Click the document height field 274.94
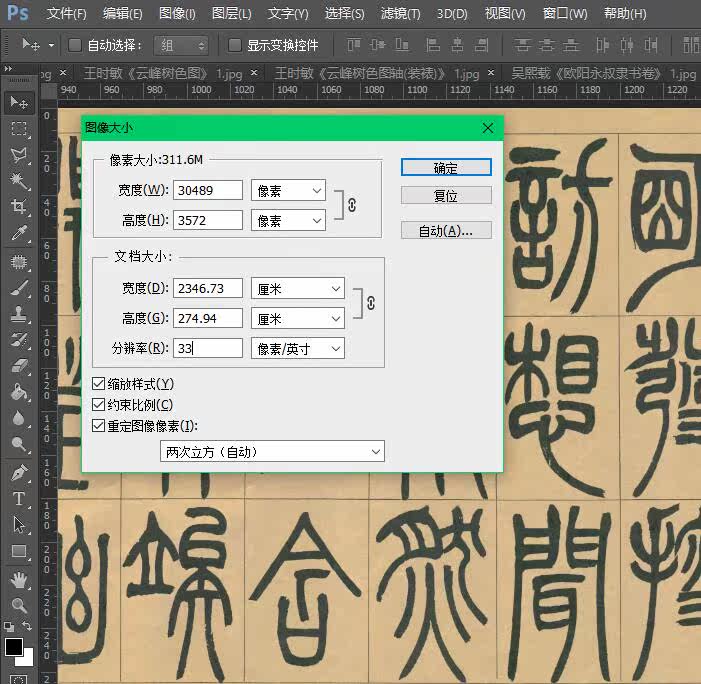 click(208, 318)
